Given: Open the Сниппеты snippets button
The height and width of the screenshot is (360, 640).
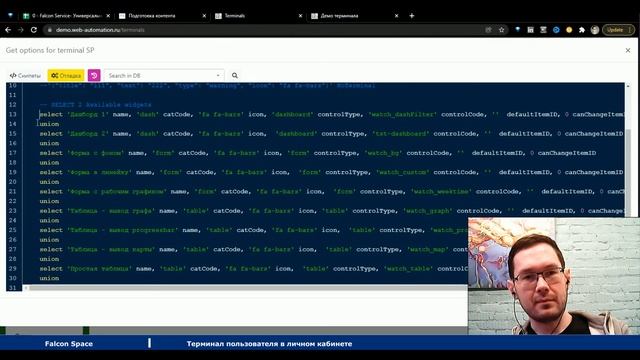Looking at the screenshot, I should tap(25, 76).
